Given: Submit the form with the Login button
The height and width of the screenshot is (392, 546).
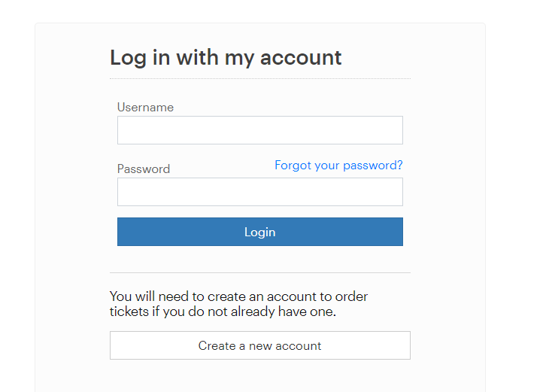Looking at the screenshot, I should click(x=259, y=232).
